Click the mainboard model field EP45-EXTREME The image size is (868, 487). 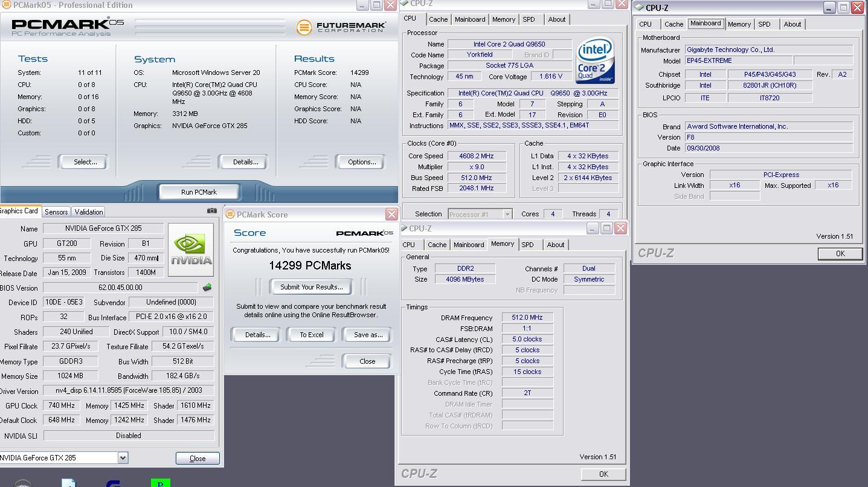click(x=738, y=60)
